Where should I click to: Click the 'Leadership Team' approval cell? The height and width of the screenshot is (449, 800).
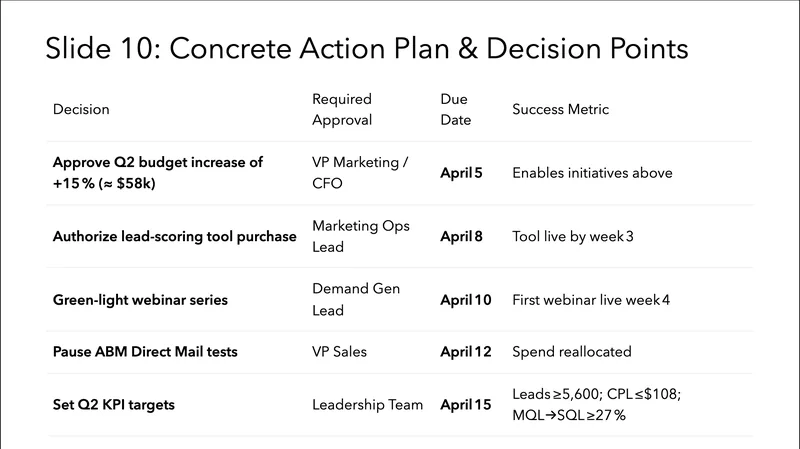pos(367,405)
